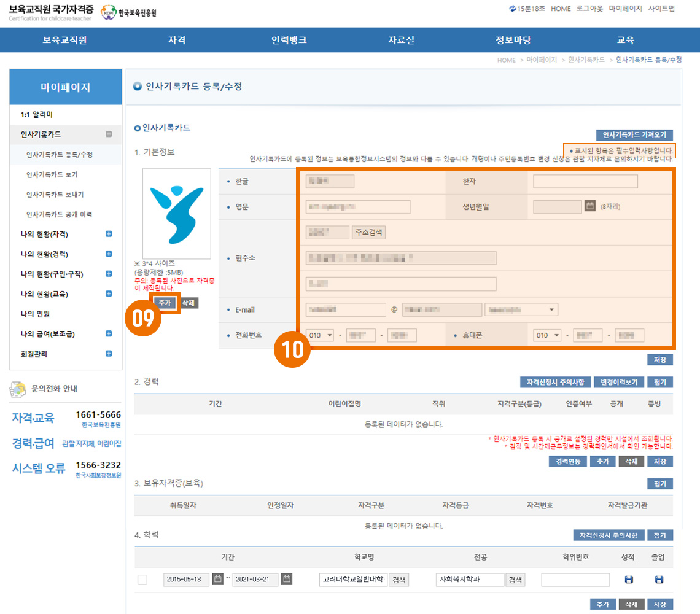This screenshot has width=700, height=614.
Task: Open the 전화번호 prefix dropdown
Action: pyautogui.click(x=321, y=335)
